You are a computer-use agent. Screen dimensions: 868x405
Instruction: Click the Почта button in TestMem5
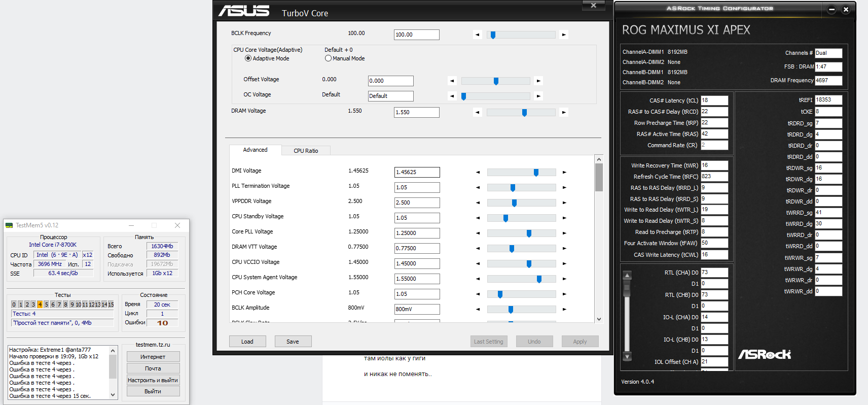click(x=153, y=368)
